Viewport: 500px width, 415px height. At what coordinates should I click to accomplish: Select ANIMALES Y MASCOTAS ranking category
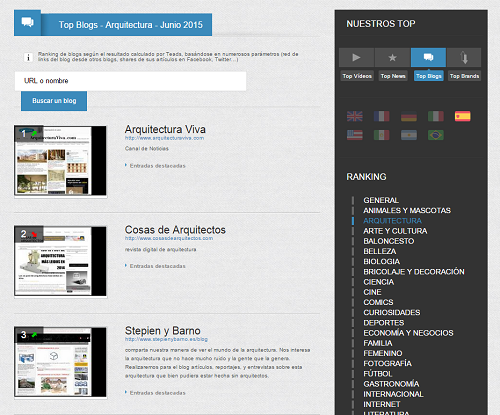407,211
